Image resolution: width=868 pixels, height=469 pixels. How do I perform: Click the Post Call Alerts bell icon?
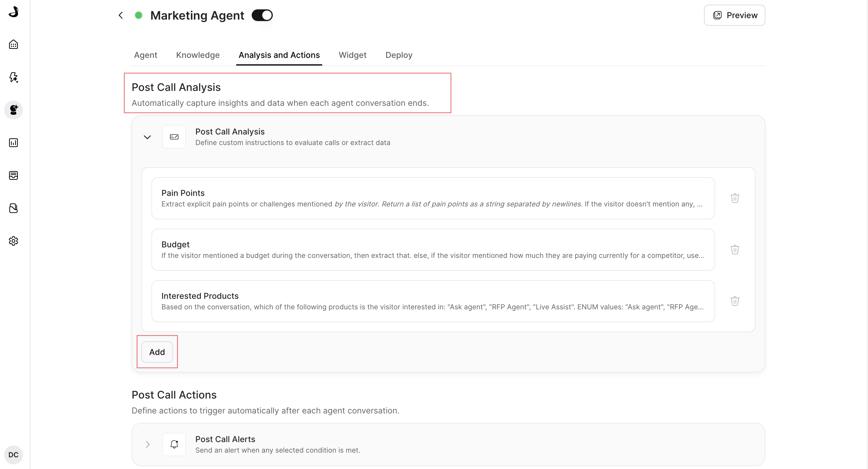coord(174,444)
